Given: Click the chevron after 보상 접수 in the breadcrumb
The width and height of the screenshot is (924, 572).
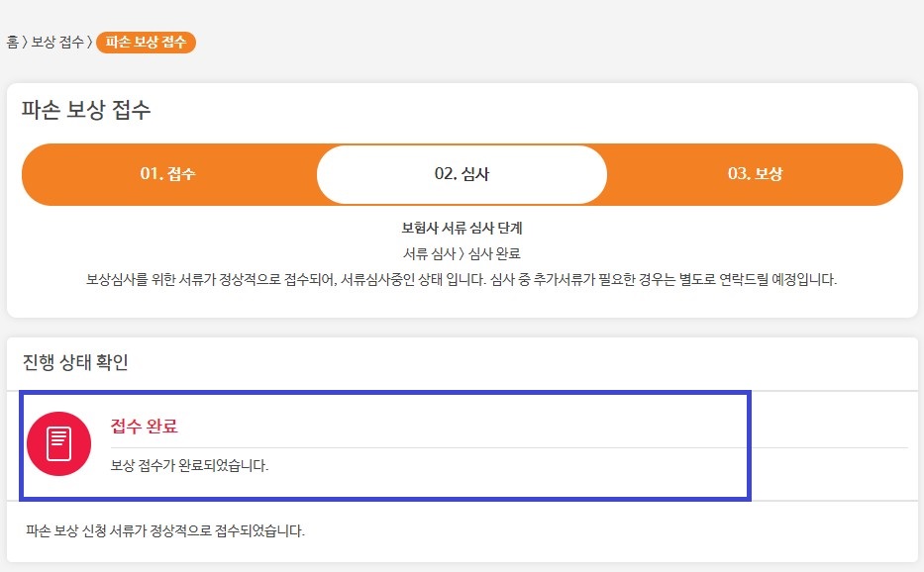Looking at the screenshot, I should pos(89,42).
